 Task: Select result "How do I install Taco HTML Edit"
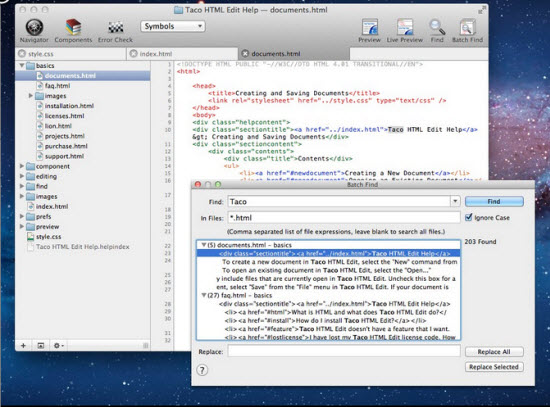325,321
